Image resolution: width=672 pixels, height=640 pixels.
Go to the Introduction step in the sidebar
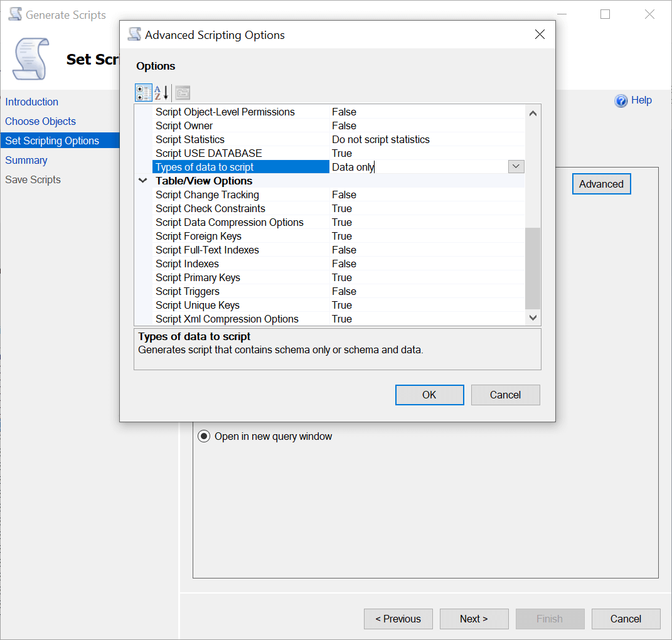point(31,102)
